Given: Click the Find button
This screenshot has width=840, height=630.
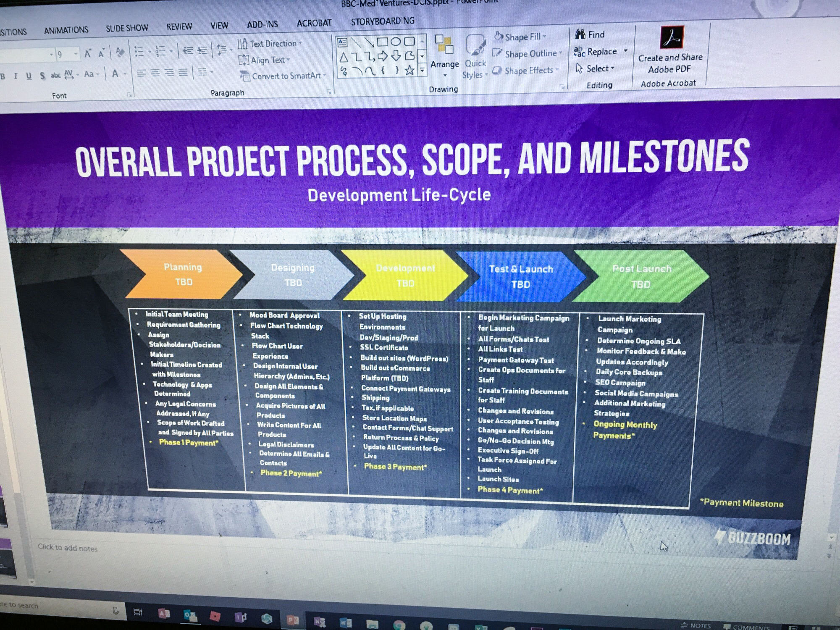Looking at the screenshot, I should (590, 34).
